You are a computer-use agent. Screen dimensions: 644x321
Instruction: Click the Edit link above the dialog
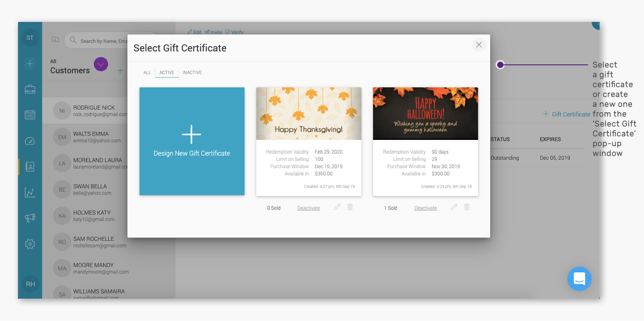pos(195,32)
